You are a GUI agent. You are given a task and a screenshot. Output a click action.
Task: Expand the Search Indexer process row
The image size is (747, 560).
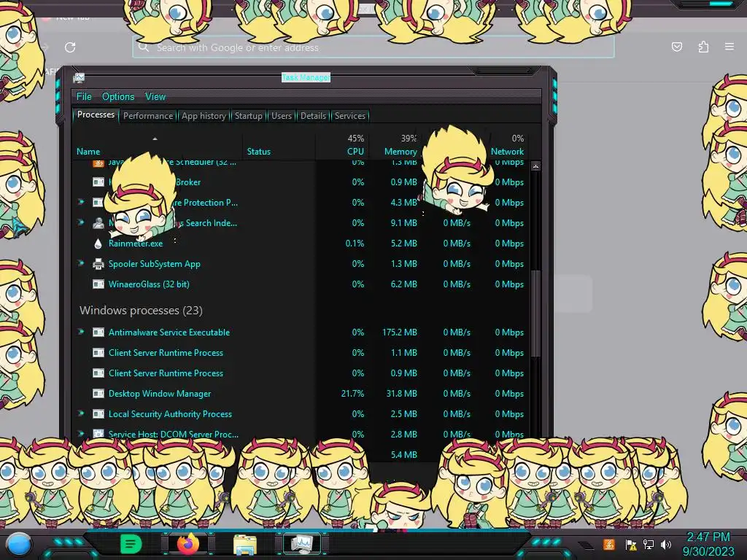[x=81, y=222]
